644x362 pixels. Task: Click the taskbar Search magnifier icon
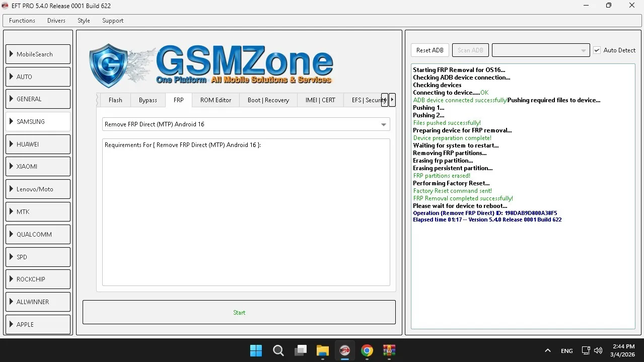pyautogui.click(x=278, y=350)
